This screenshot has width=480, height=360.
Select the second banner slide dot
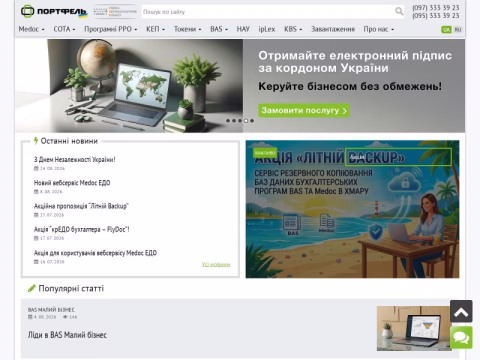click(234, 121)
